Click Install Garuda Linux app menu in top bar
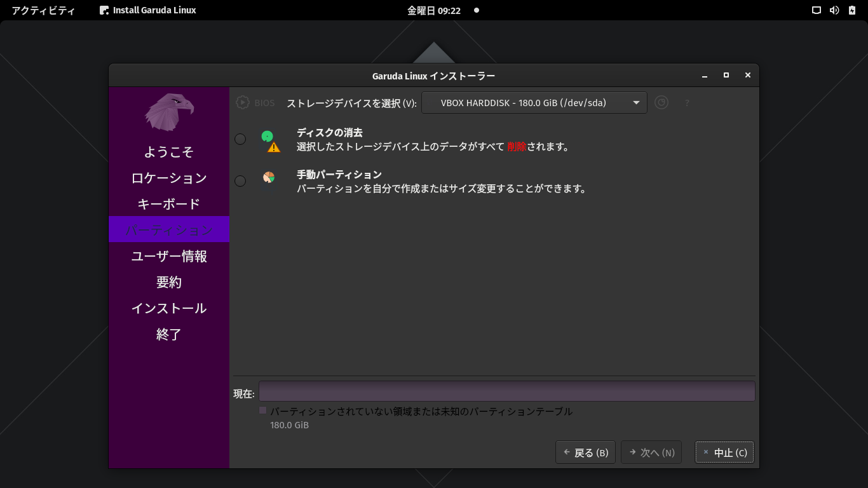Viewport: 868px width, 488px height. pyautogui.click(x=147, y=10)
